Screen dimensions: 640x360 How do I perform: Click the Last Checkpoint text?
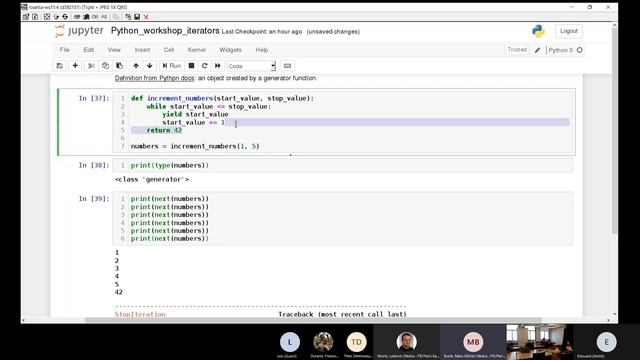[x=262, y=32]
